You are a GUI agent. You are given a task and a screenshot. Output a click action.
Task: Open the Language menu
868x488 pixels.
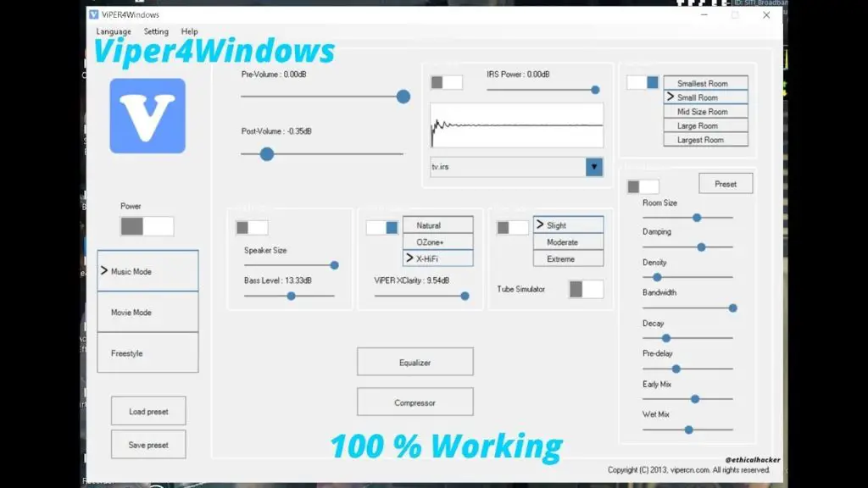point(114,31)
